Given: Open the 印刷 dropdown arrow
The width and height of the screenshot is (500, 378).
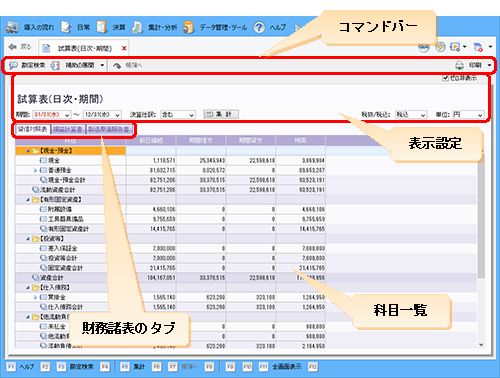Looking at the screenshot, I should click(489, 65).
